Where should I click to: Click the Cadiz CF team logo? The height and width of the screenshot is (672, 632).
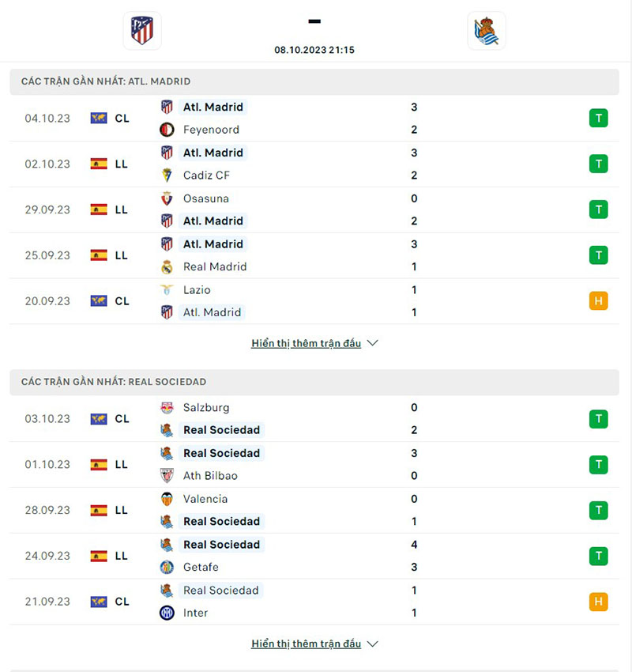(167, 176)
